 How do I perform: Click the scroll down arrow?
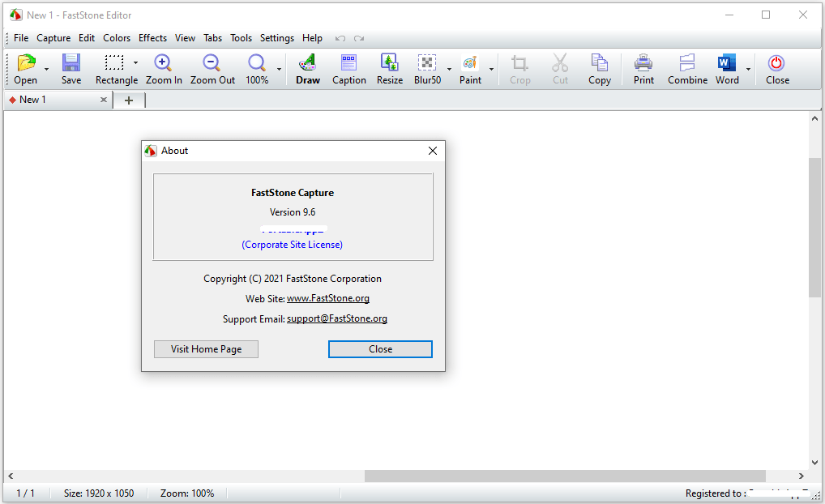[x=814, y=463]
